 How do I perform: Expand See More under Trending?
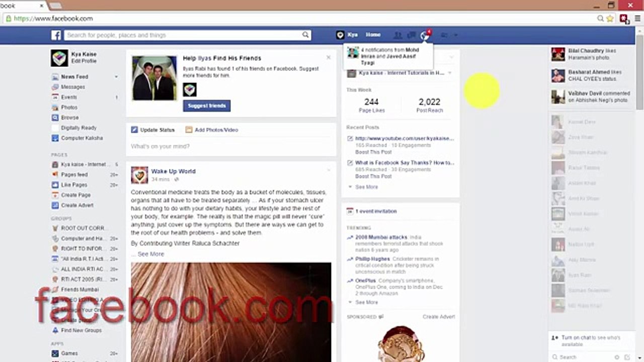(x=366, y=302)
